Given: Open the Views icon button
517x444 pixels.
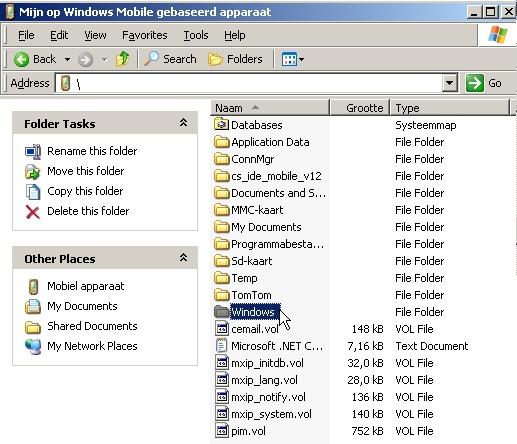Looking at the screenshot, I should [x=289, y=60].
